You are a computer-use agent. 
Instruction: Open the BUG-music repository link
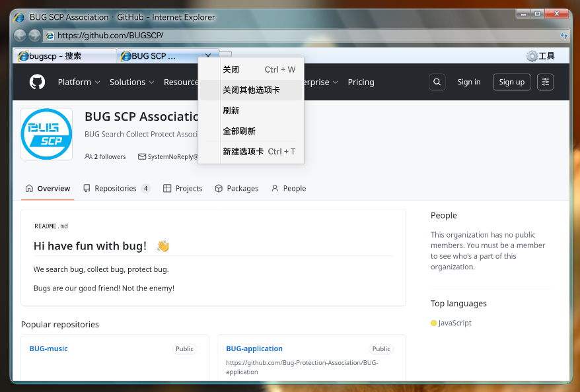click(x=48, y=348)
